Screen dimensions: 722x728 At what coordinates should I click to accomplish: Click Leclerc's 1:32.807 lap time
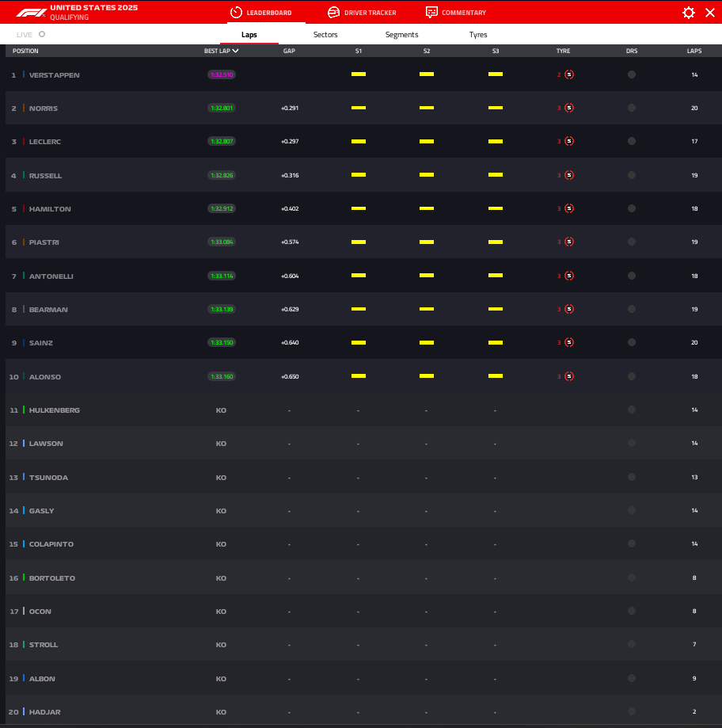click(222, 141)
